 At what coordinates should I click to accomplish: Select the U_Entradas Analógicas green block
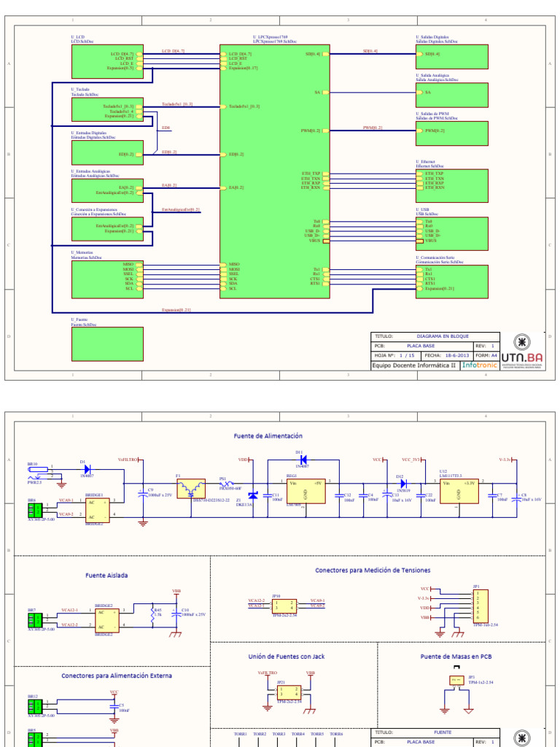click(107, 190)
